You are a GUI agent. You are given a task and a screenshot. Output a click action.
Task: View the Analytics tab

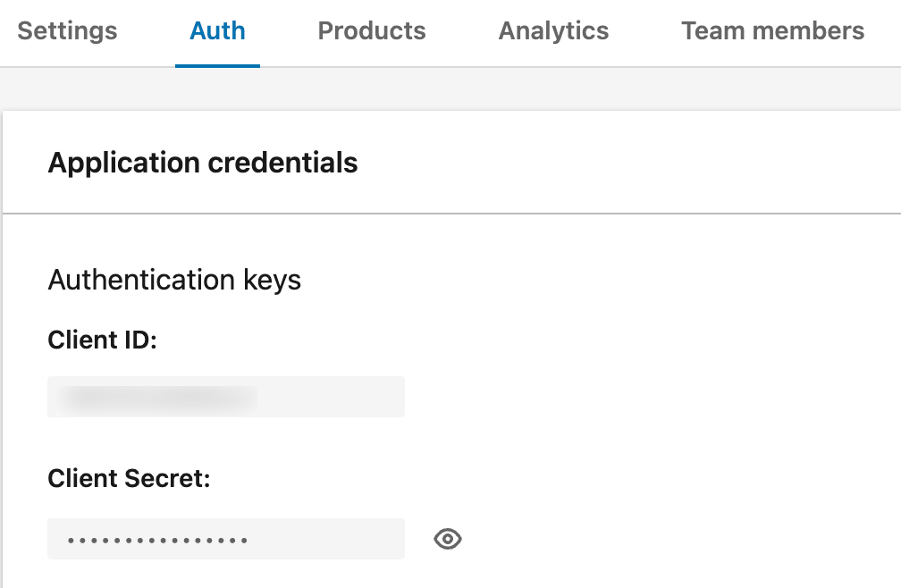pos(553,30)
